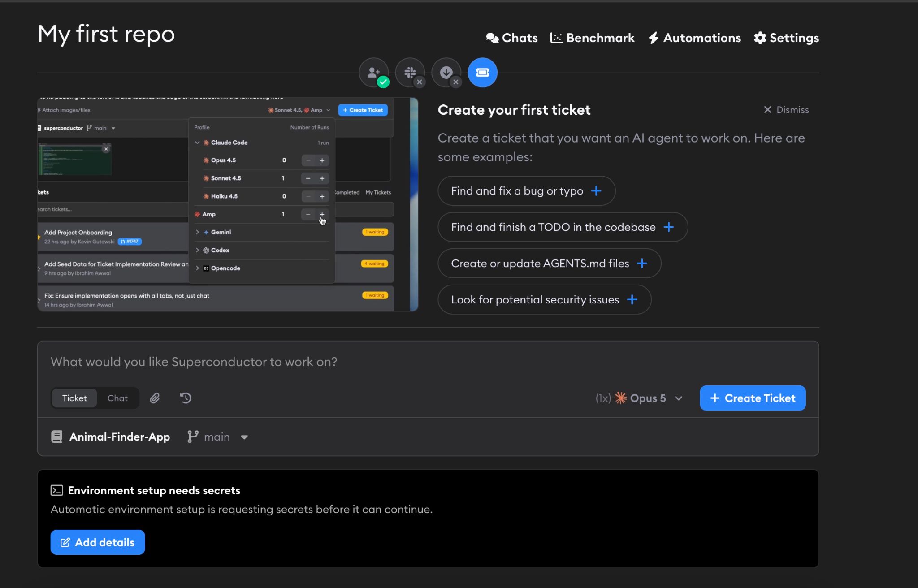The image size is (918, 588).
Task: Click the Animal-Finder-App repository name
Action: click(119, 437)
